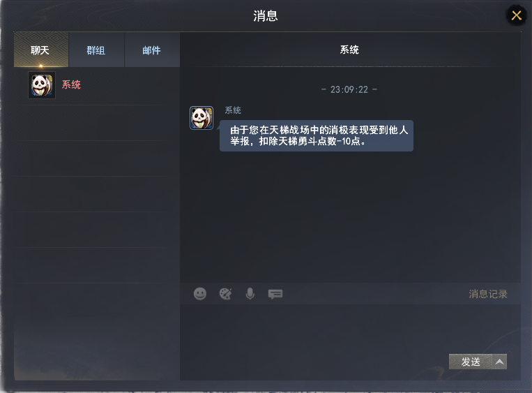
Task: Click the 系统 sender label above the message
Action: click(233, 110)
